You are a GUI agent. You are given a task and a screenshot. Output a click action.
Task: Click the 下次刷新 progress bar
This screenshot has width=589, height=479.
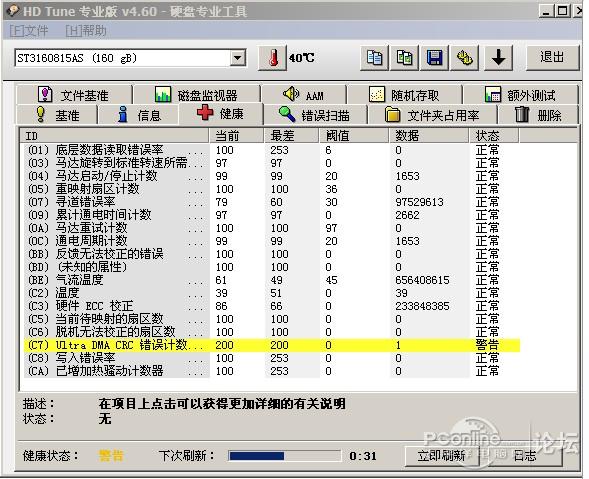(x=285, y=456)
